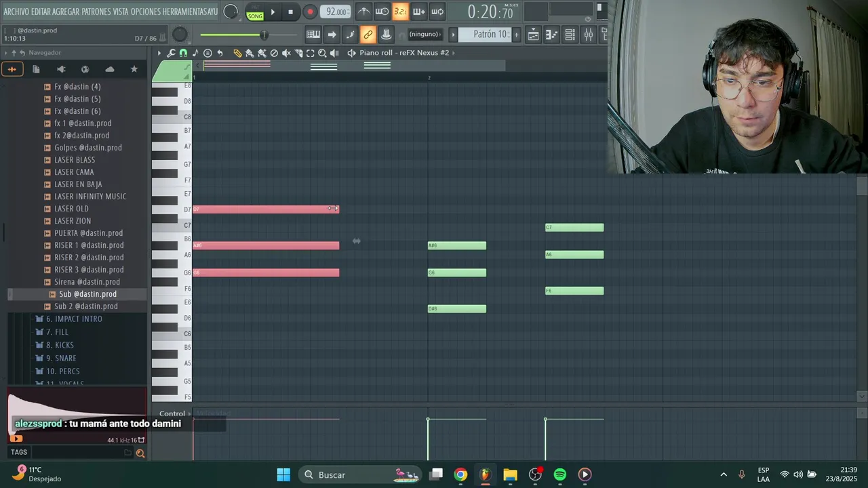The image size is (868, 488).
Task: Click the piano roll undo arrow icon
Action: 220,53
